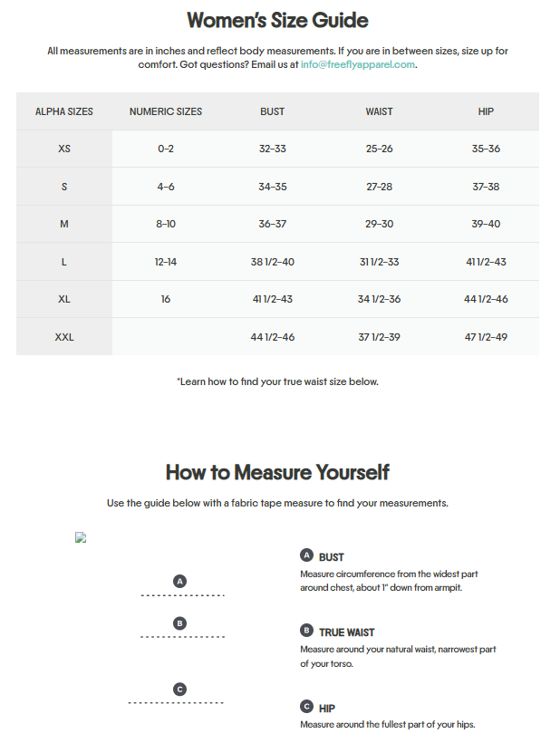
Task: Click the B badge beside TRUE WAIST
Action: click(x=306, y=631)
